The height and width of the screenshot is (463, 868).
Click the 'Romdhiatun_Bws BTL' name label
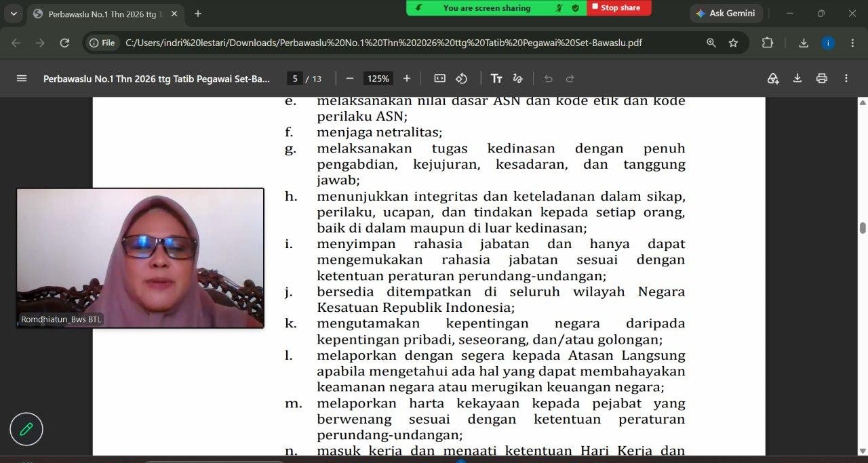pyautogui.click(x=62, y=319)
